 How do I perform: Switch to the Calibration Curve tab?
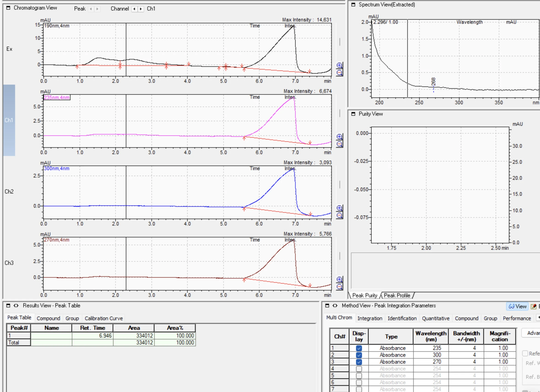(x=104, y=318)
